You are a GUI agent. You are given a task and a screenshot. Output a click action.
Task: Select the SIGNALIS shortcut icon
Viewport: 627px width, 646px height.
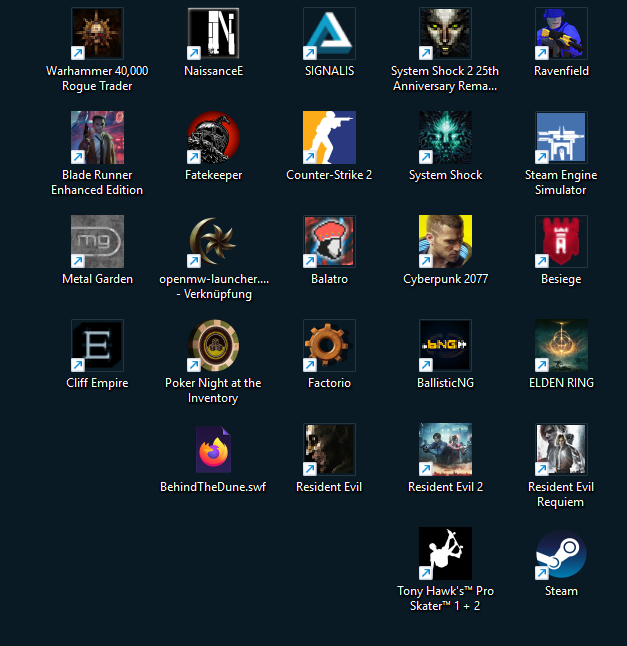tap(329, 34)
